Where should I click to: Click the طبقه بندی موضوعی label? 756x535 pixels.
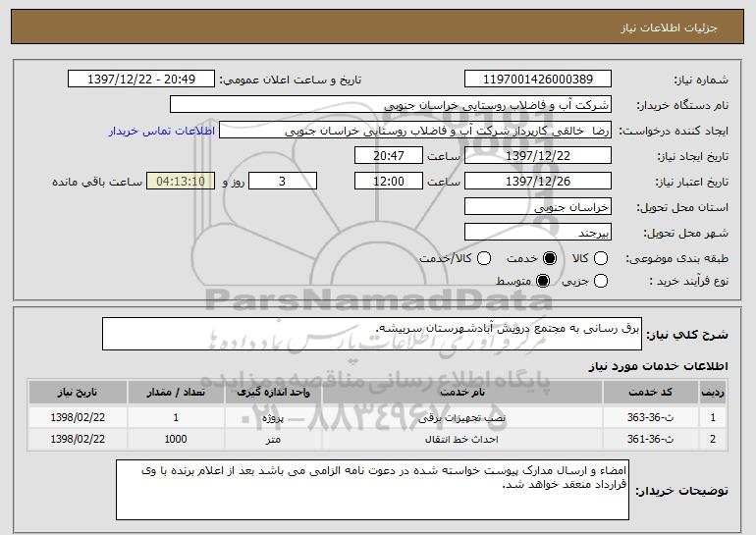(676, 259)
